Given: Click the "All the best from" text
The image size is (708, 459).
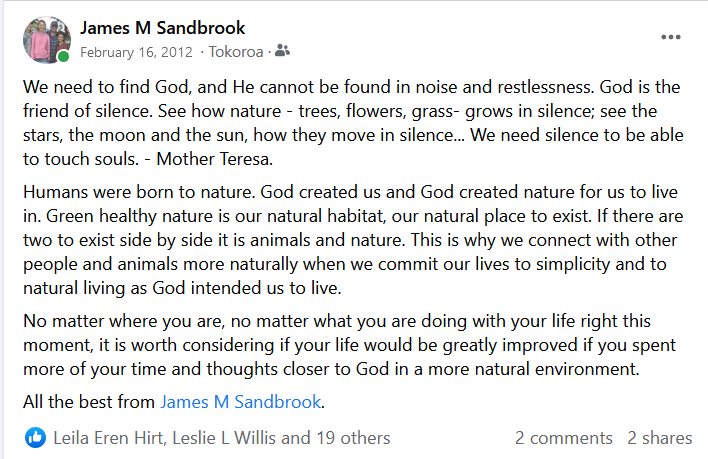Looking at the screenshot, I should point(89,402).
